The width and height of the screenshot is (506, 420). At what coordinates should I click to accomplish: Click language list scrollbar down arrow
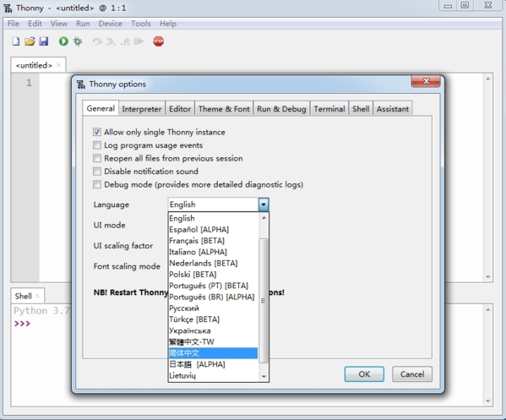point(264,376)
